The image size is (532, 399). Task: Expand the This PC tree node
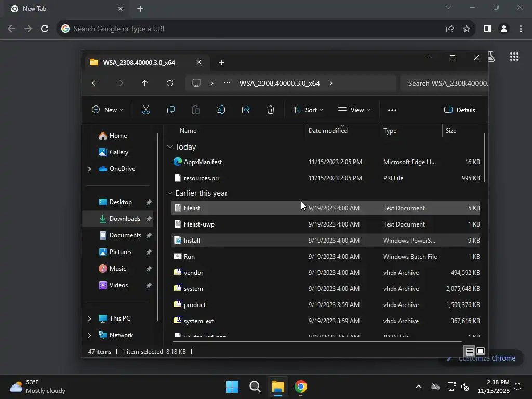89,318
